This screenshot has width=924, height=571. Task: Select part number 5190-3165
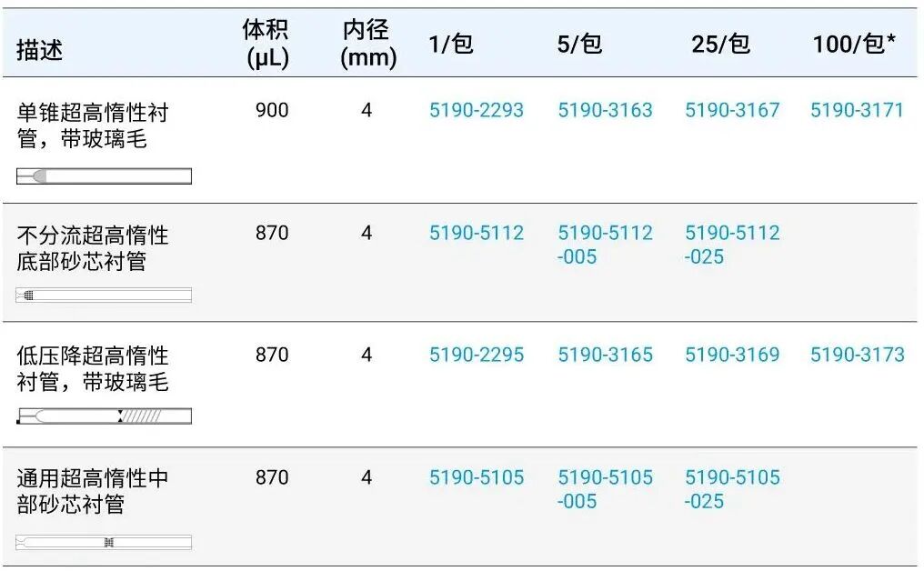click(605, 356)
